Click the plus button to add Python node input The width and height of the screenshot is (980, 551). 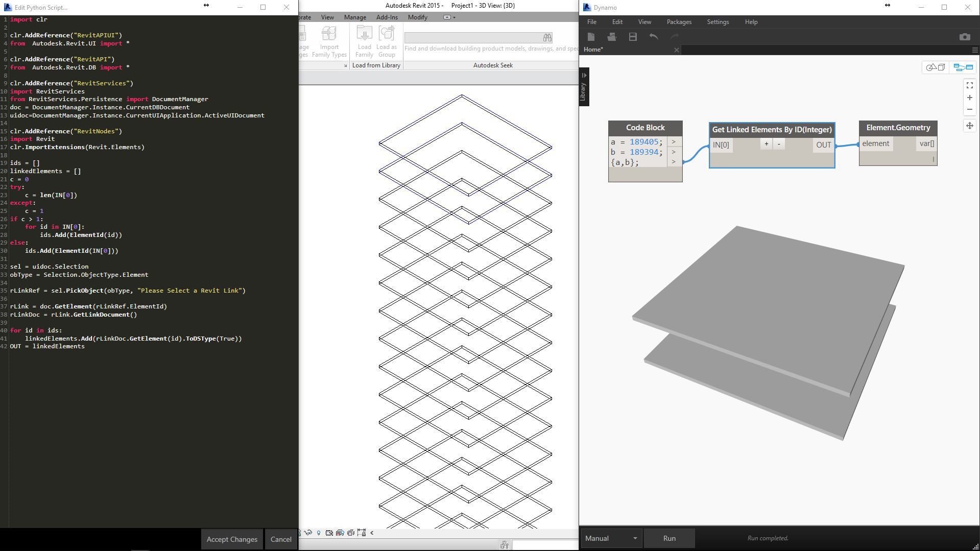tap(766, 144)
